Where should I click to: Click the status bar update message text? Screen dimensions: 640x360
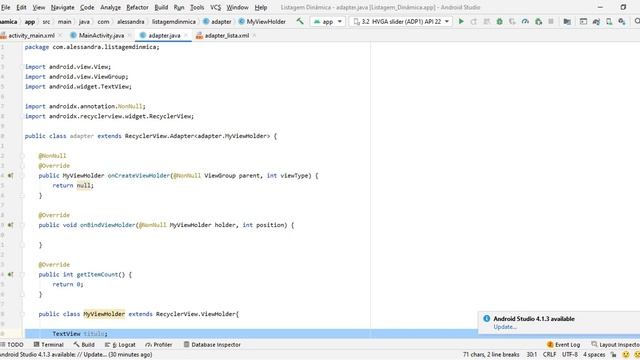76,355
